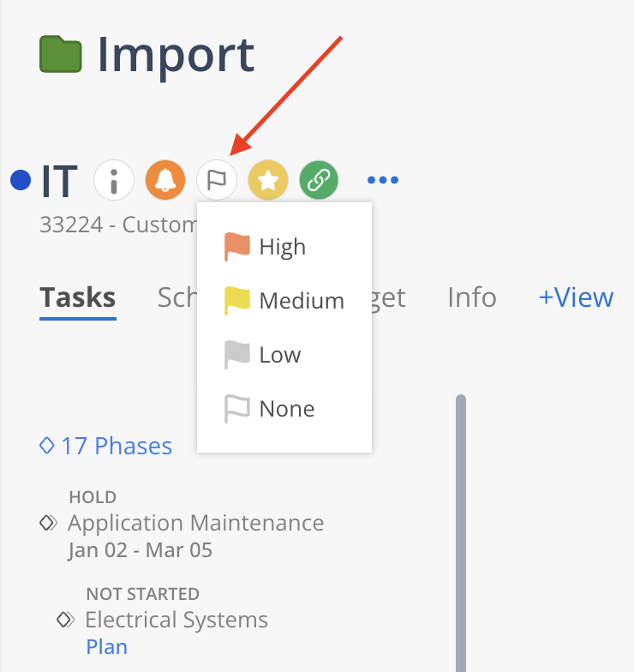Open the Electrical Systems phase

(176, 620)
